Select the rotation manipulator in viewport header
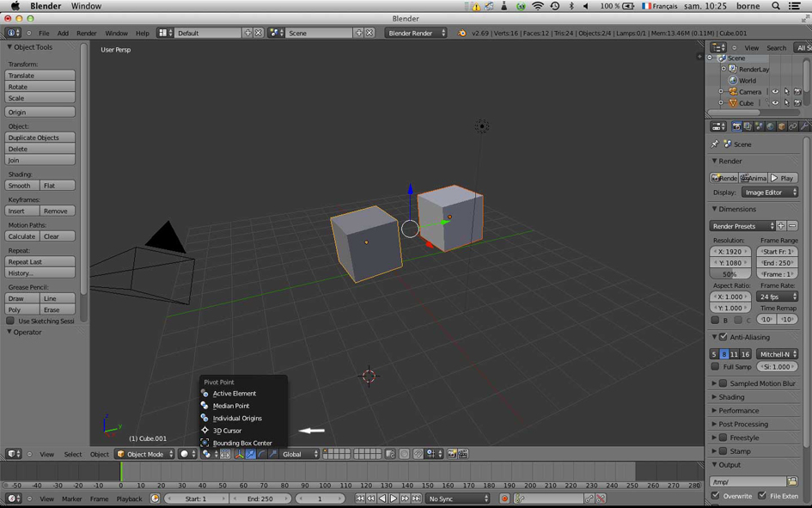 coord(260,454)
